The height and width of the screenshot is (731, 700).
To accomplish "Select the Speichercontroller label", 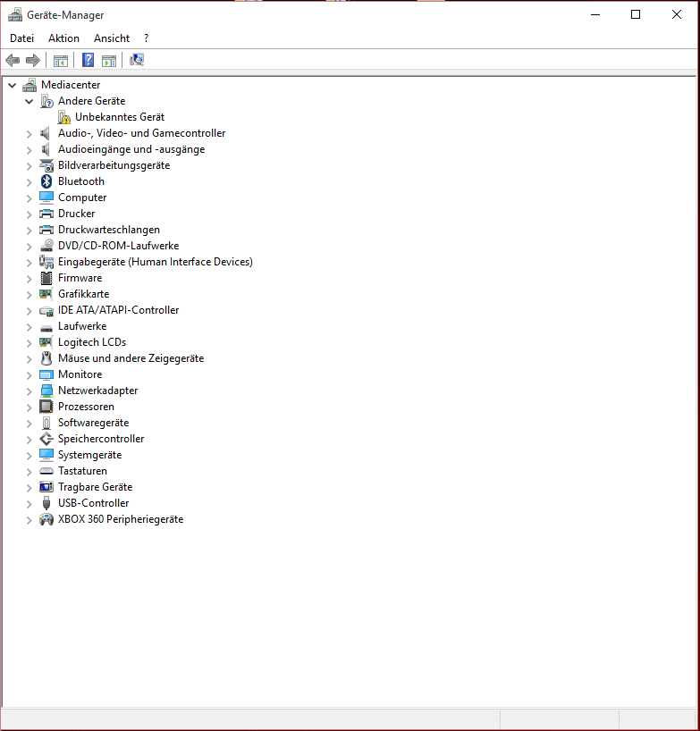I will click(x=101, y=439).
